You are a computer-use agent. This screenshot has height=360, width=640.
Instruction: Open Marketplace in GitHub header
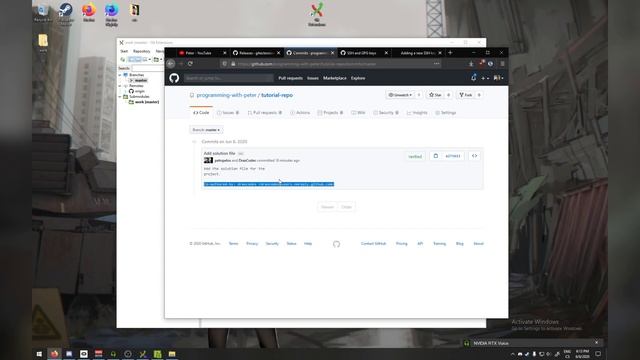click(x=335, y=78)
